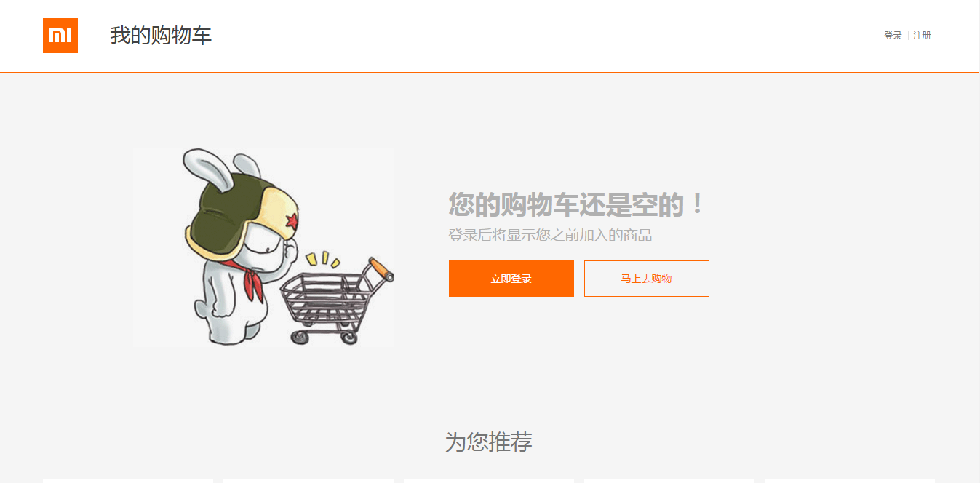Select the first recommended product card
The height and width of the screenshot is (483, 980).
point(128,481)
